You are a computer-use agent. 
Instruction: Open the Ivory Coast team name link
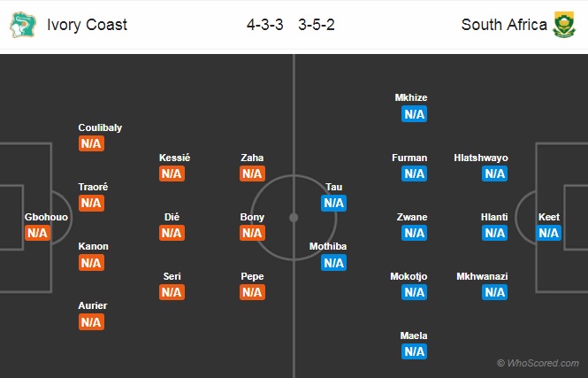[x=87, y=25]
